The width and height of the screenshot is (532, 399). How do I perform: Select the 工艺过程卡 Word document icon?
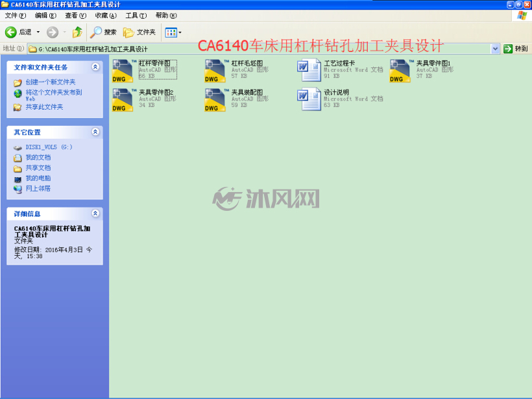[x=309, y=70]
